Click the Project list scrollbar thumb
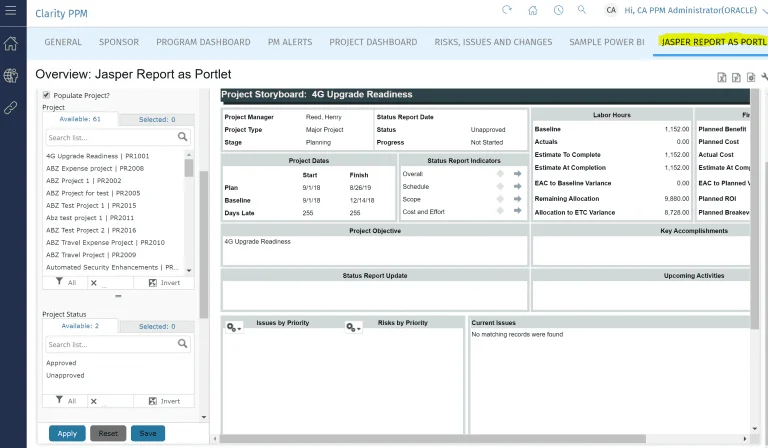This screenshot has width=768, height=448. [189, 168]
